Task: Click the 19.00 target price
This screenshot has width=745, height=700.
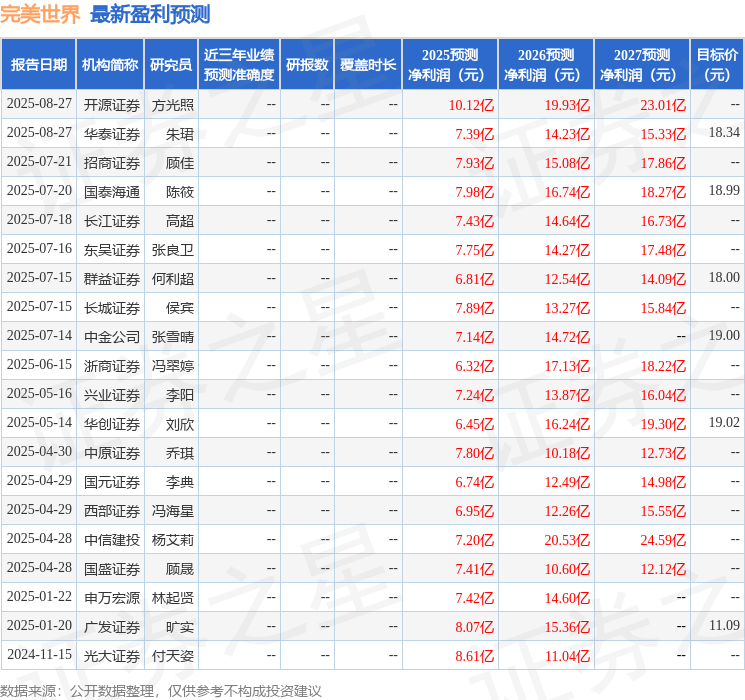Action: click(724, 336)
